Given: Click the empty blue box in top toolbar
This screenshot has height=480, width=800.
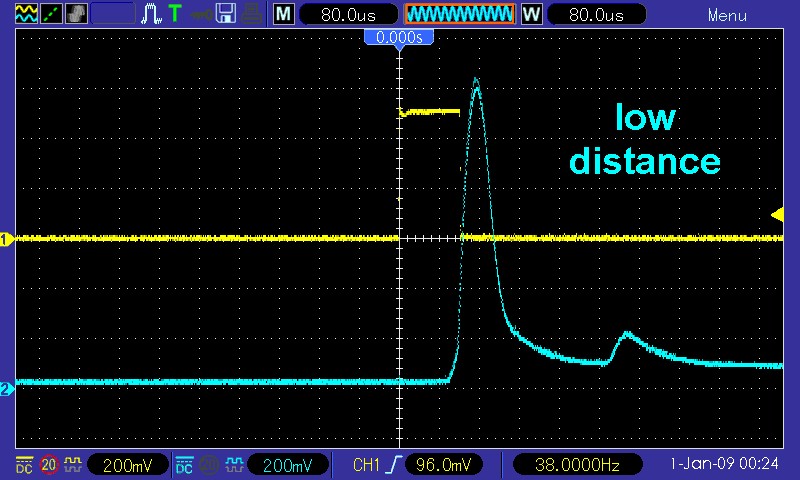Looking at the screenshot, I should (113, 14).
